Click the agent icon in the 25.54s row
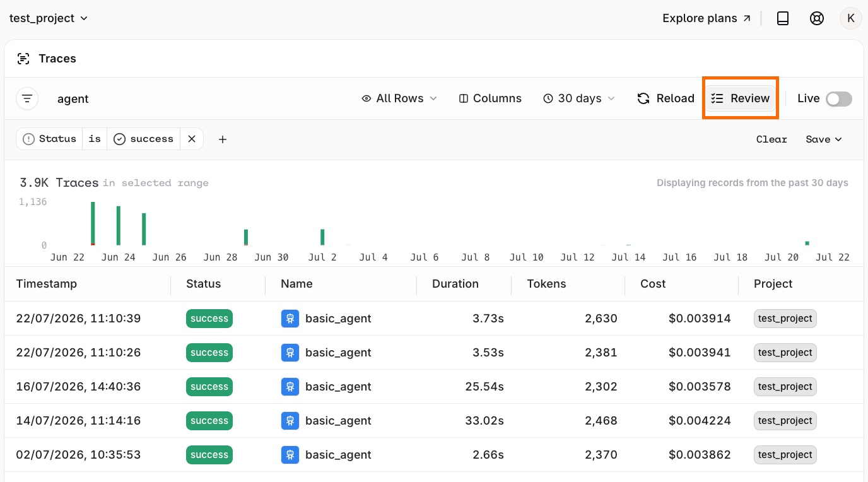 (x=290, y=387)
